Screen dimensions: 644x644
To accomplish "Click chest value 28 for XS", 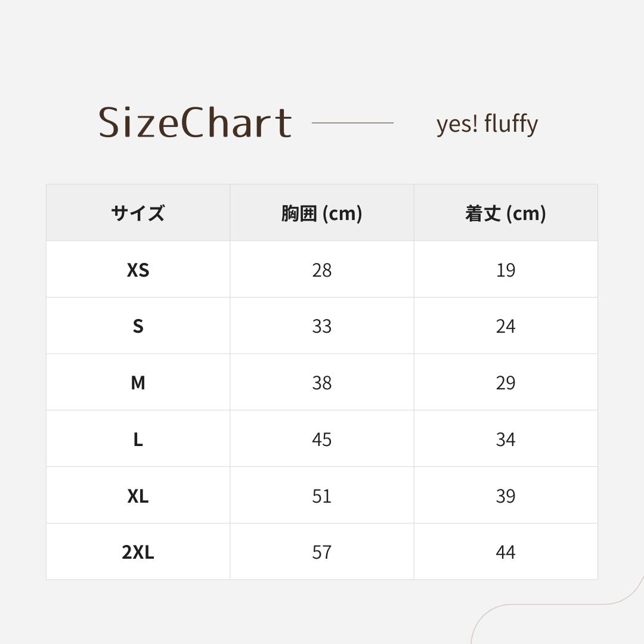I will pyautogui.click(x=321, y=270).
